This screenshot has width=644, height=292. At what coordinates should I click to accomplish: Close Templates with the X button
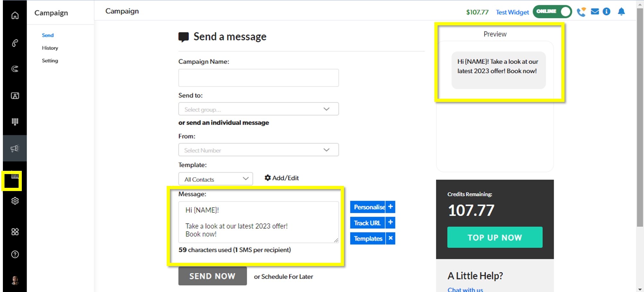[x=390, y=238]
